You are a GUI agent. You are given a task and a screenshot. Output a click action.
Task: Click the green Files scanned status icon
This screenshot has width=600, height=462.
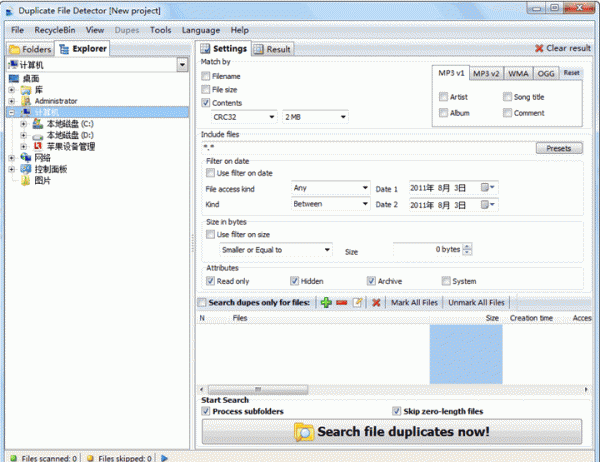[14, 458]
